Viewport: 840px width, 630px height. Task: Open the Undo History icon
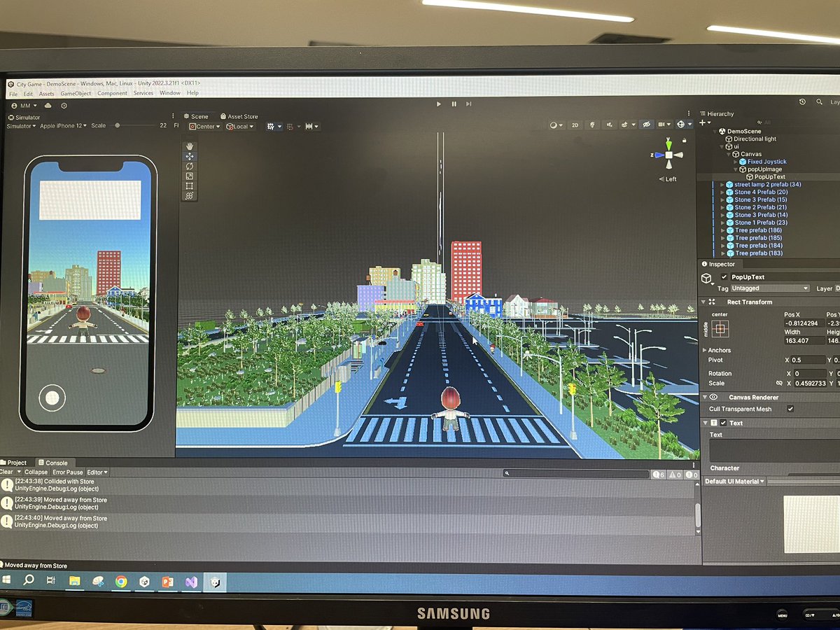802,101
